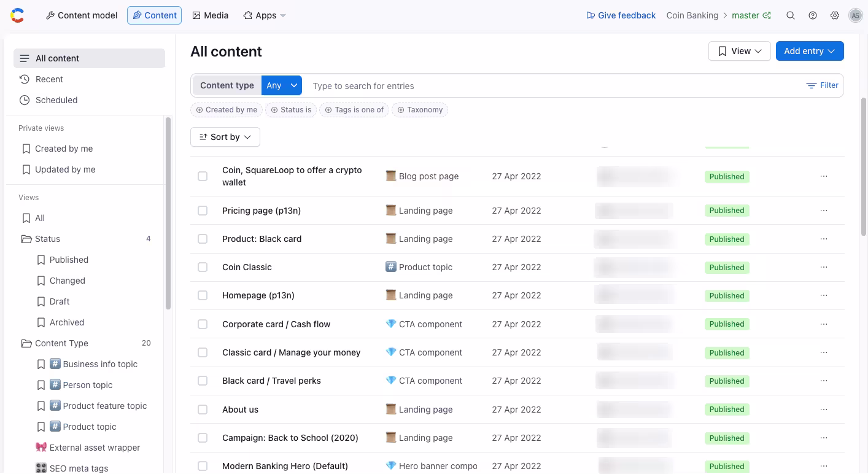Click the bow icon of External asset wrapper

(41, 448)
